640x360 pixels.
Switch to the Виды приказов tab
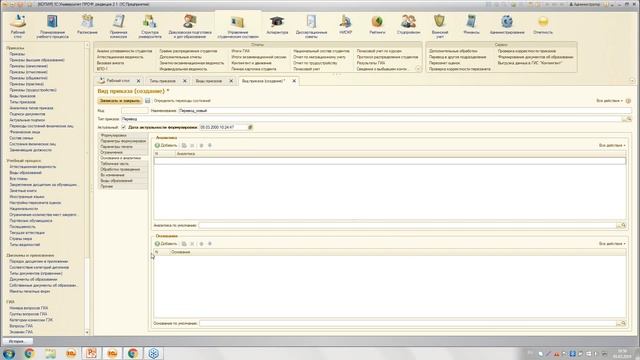209,81
